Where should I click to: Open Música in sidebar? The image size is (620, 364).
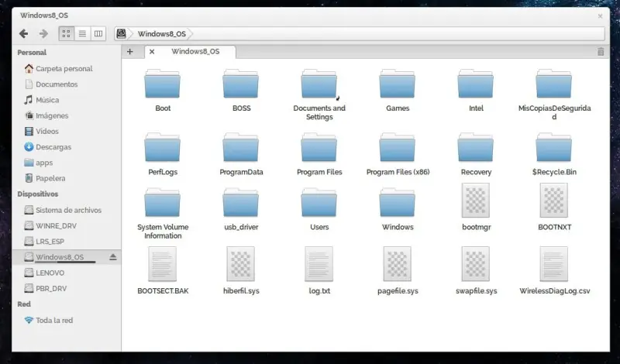[67, 100]
